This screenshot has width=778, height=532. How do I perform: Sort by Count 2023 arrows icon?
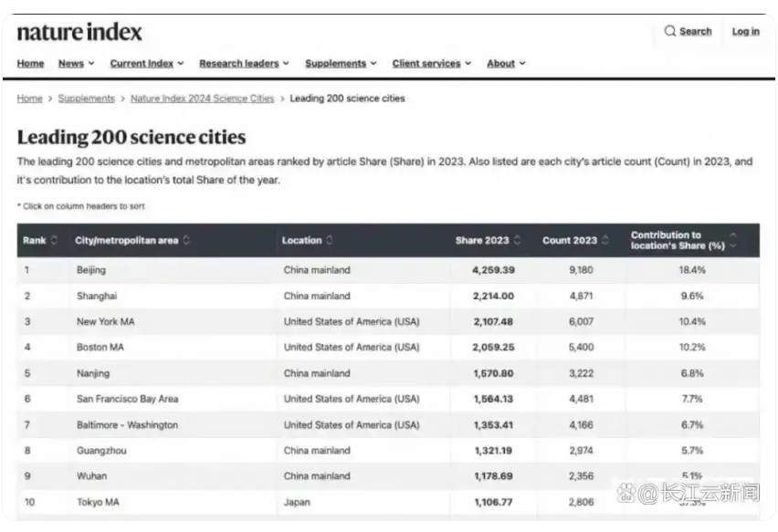[x=605, y=241]
